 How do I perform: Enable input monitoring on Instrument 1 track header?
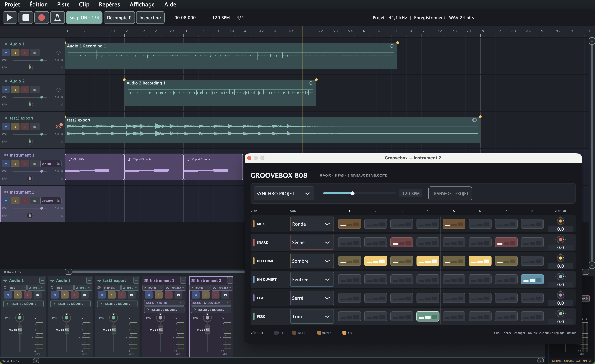click(35, 163)
